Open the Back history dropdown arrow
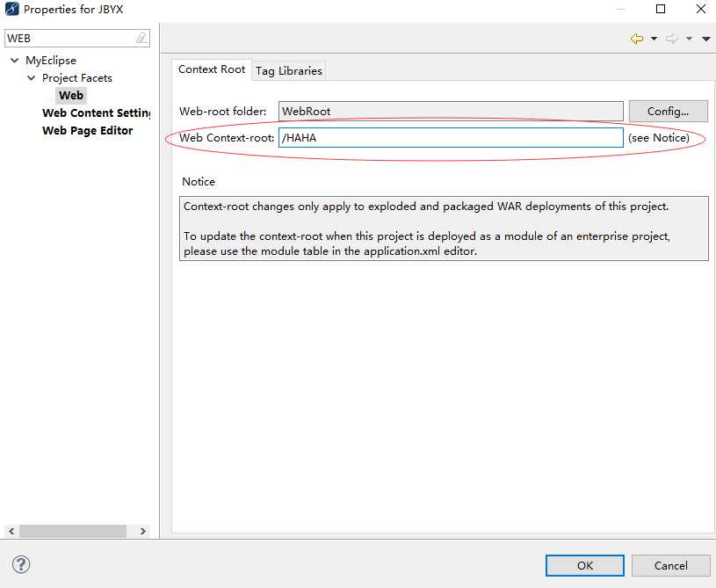Viewport: 716px width, 588px height. (654, 39)
